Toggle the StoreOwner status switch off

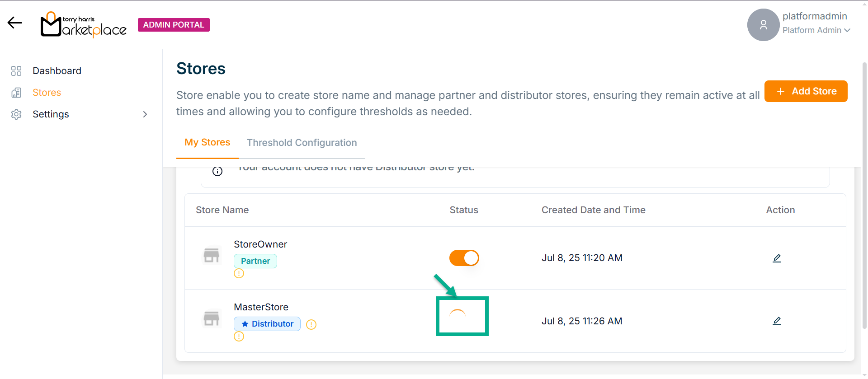[464, 258]
